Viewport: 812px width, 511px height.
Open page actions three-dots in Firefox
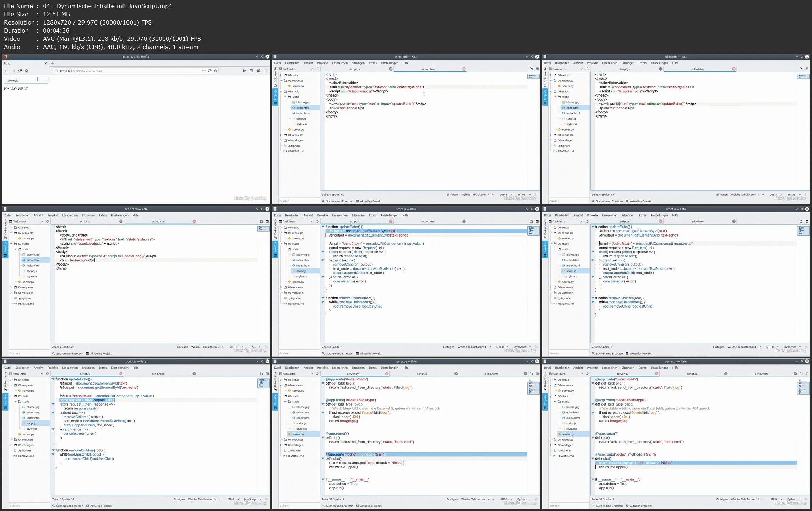204,71
